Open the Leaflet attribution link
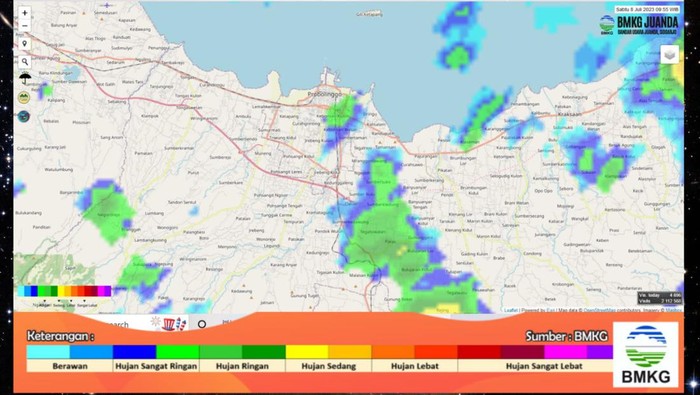The height and width of the screenshot is (395, 700). coord(511,310)
